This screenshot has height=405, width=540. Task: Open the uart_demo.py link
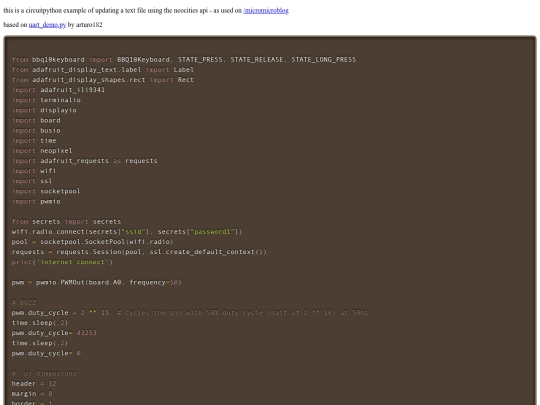pyautogui.click(x=47, y=25)
